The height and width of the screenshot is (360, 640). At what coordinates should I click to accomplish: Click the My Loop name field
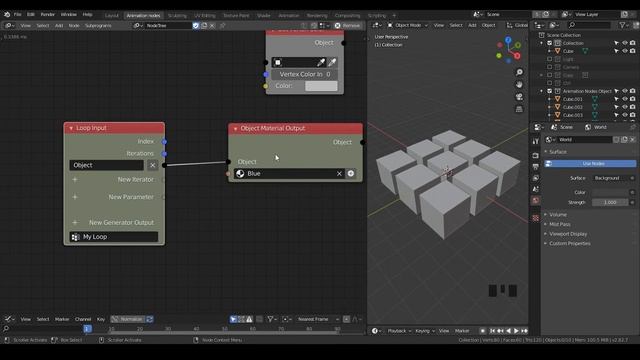[114, 237]
